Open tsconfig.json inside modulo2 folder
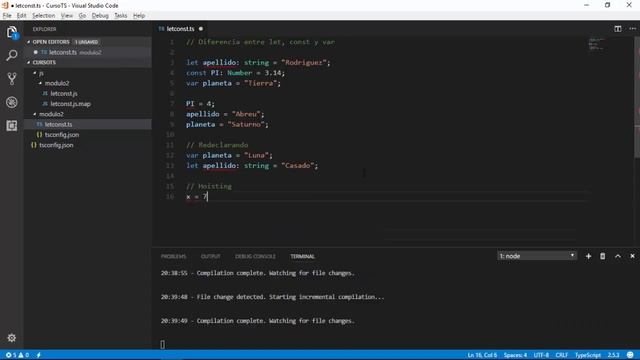 (x=62, y=135)
